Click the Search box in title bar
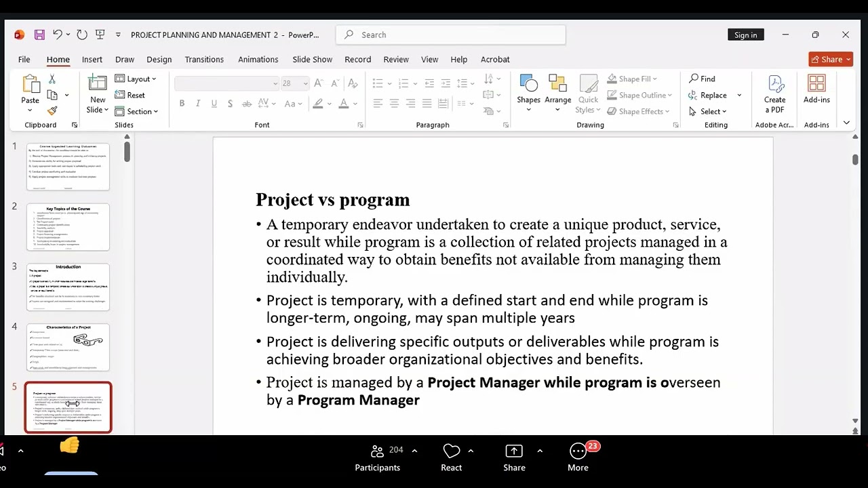This screenshot has width=868, height=488. pos(451,35)
